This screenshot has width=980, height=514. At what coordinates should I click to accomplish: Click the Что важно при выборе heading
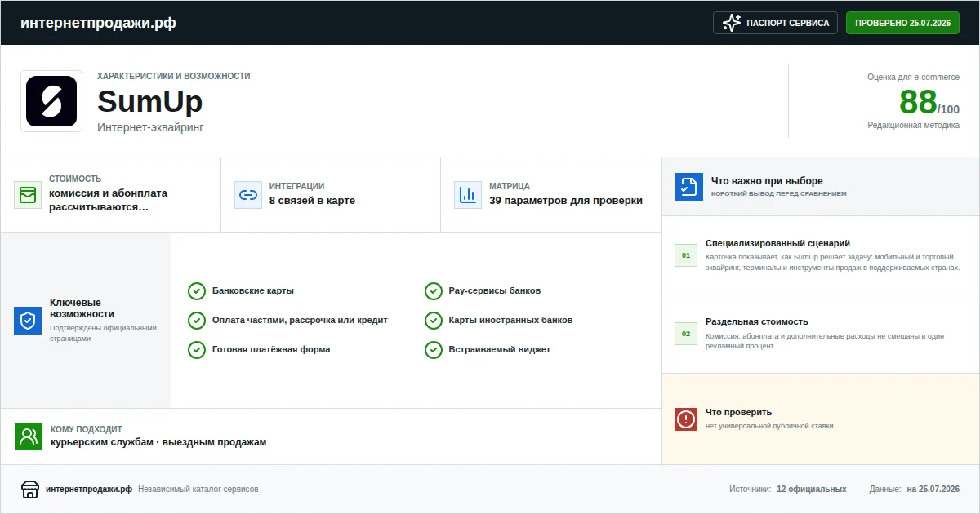click(x=767, y=181)
